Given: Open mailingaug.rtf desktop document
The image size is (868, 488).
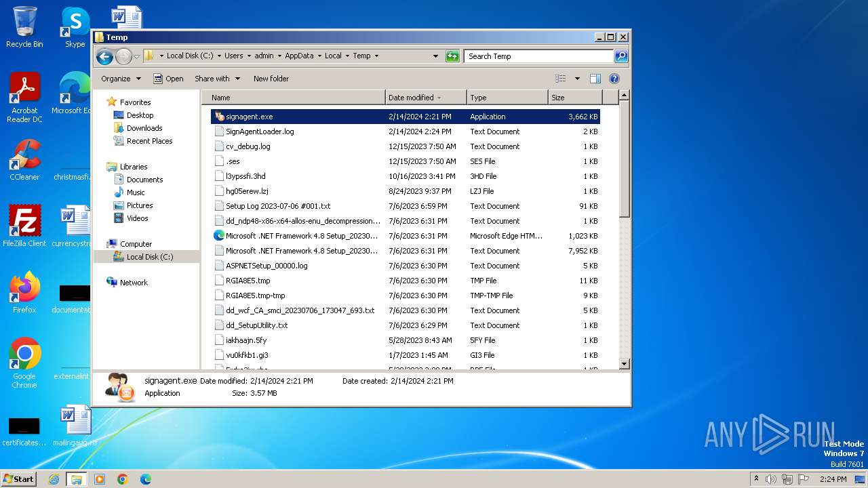Looking at the screenshot, I should tap(75, 425).
